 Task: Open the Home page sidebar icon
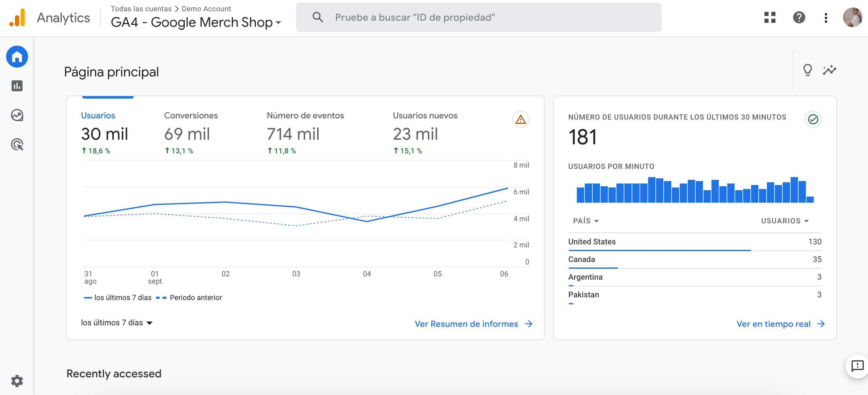point(17,57)
